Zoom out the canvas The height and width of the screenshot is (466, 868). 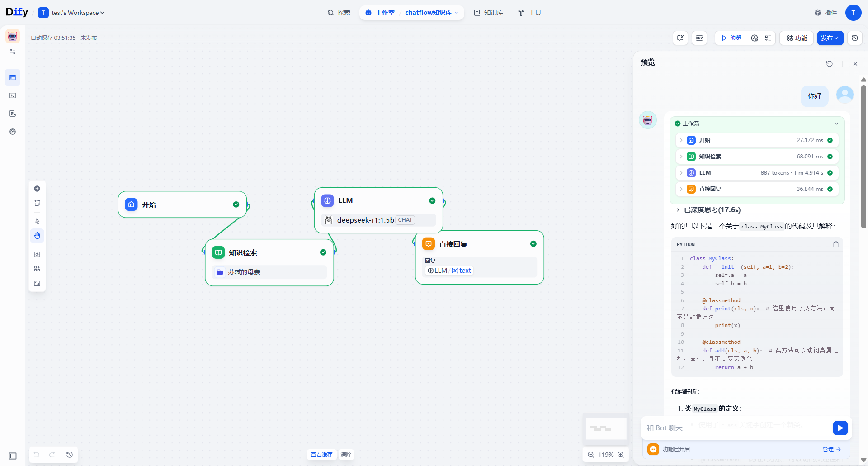[x=591, y=455]
